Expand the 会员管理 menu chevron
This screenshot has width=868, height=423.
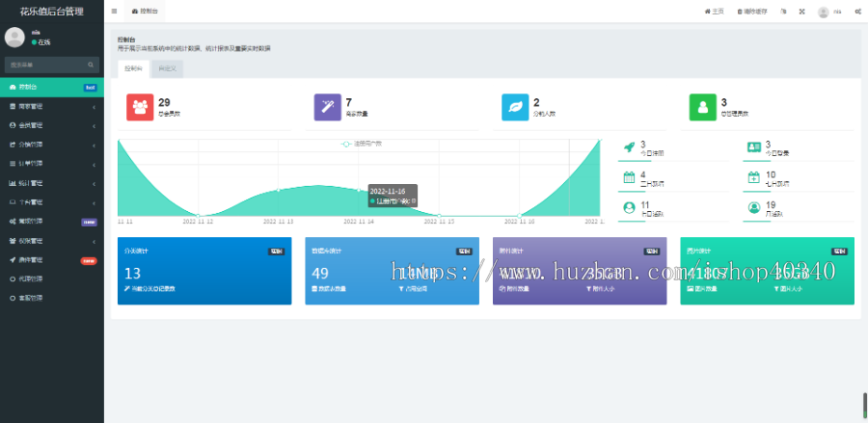(x=95, y=126)
